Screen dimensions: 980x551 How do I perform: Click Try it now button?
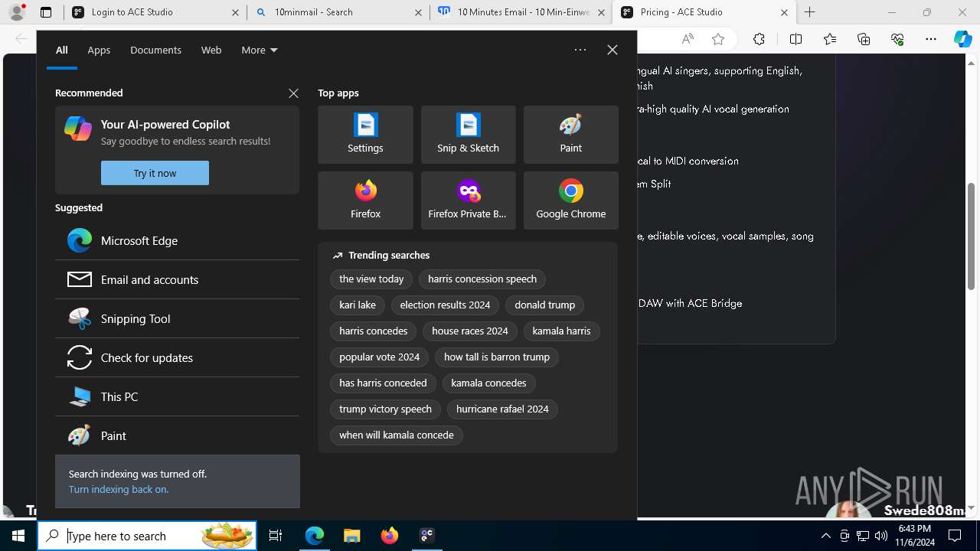(155, 173)
